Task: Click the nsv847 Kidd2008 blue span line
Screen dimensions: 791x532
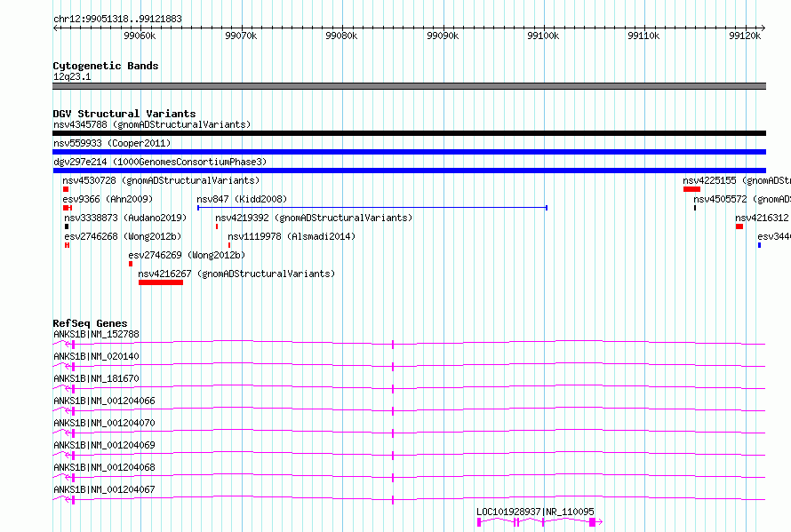Action: coord(372,207)
